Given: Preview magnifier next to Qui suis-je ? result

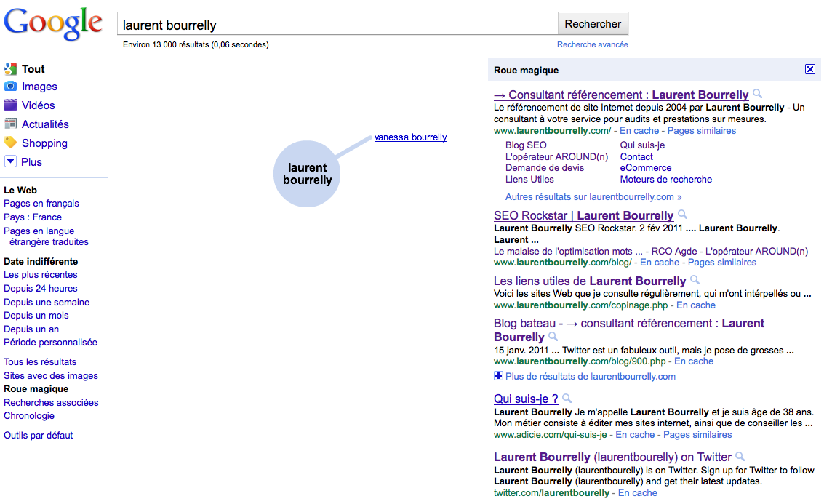Looking at the screenshot, I should [567, 398].
